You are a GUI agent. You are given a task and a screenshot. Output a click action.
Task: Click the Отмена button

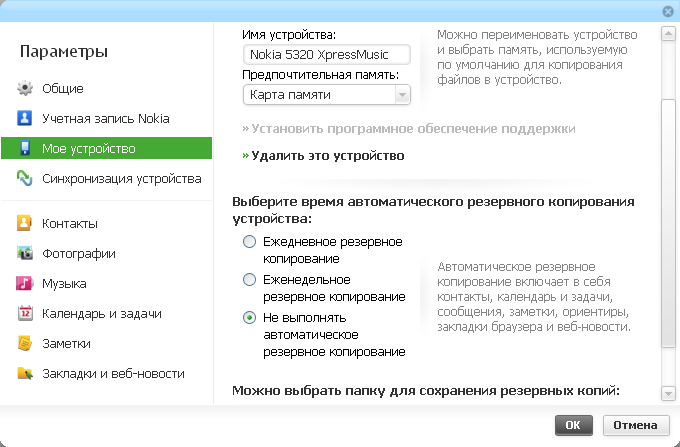[x=635, y=425]
